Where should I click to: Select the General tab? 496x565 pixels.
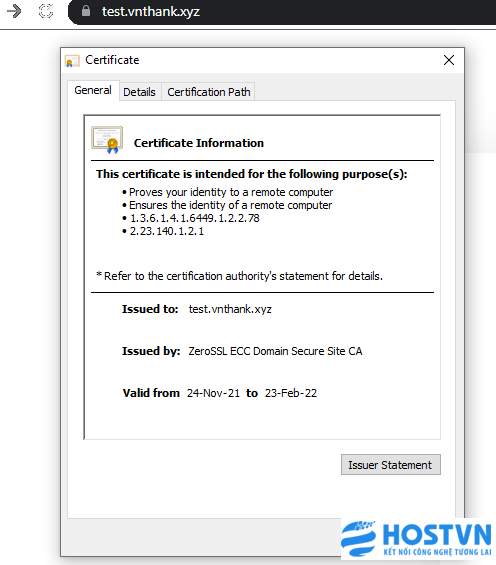93,90
